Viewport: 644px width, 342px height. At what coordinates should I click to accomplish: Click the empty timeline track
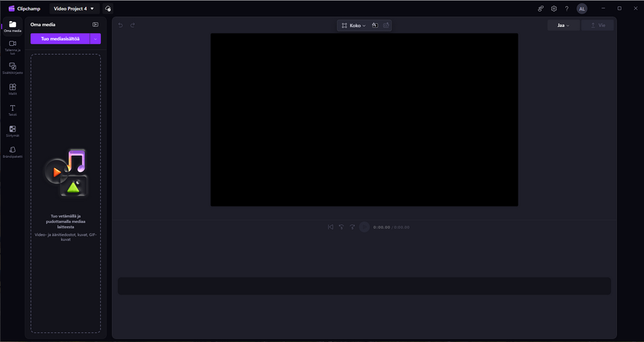(365, 286)
